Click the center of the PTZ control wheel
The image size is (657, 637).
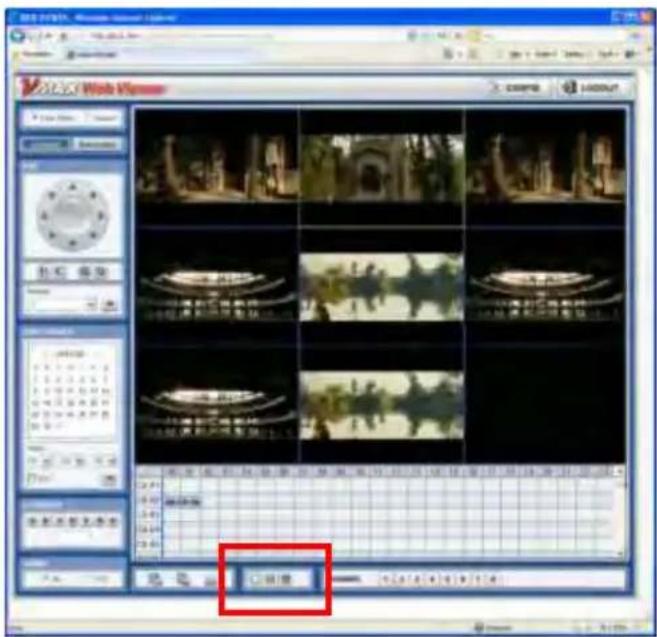click(73, 215)
